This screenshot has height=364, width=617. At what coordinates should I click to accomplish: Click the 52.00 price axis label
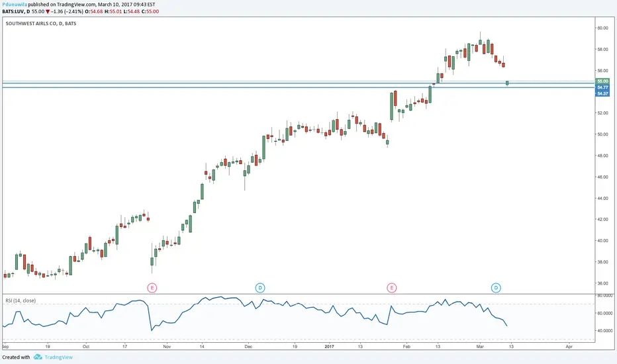pos(603,113)
